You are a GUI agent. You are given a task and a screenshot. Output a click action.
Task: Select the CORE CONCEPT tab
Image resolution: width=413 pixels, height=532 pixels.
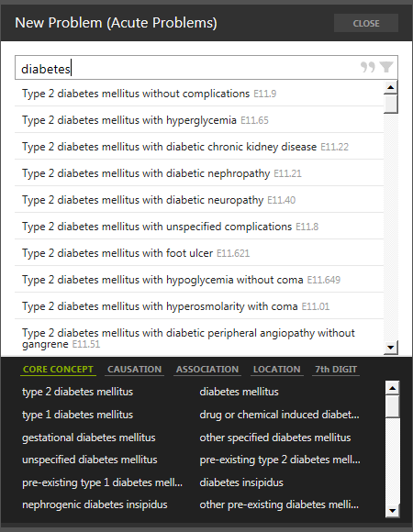click(58, 369)
